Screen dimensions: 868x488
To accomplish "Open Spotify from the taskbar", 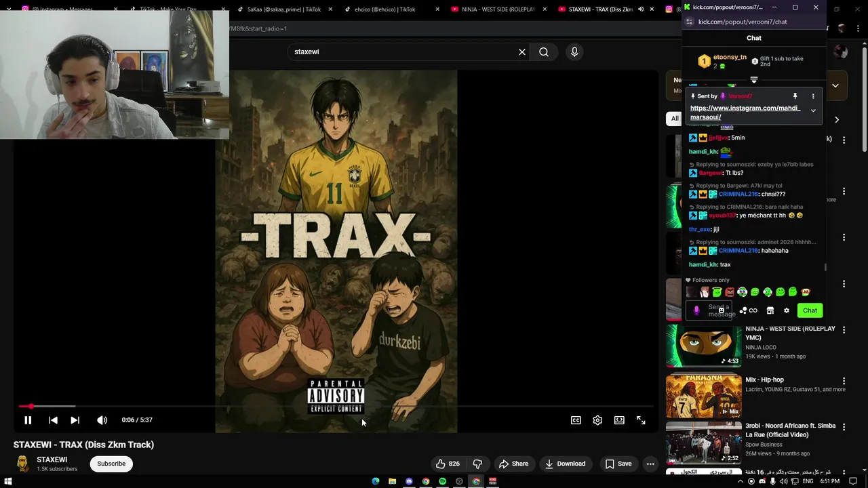I will (442, 481).
